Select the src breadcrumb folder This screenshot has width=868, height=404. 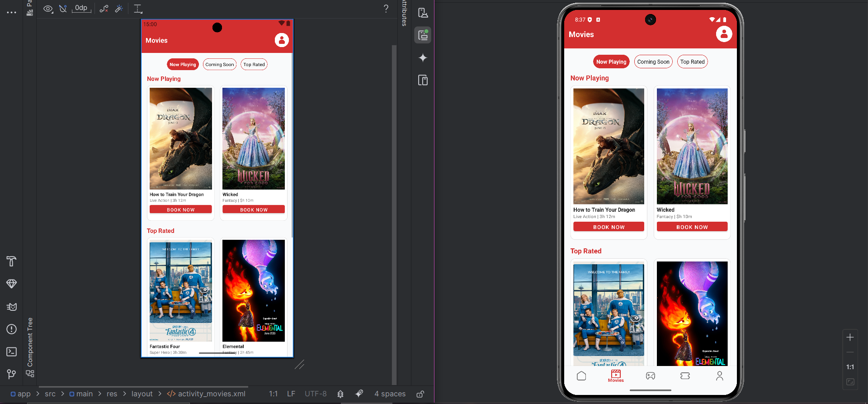point(50,394)
